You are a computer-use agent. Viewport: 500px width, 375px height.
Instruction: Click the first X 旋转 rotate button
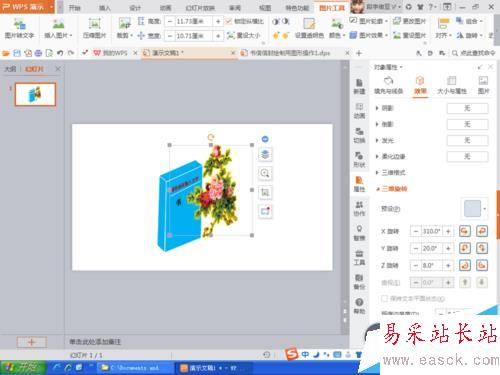point(465,231)
